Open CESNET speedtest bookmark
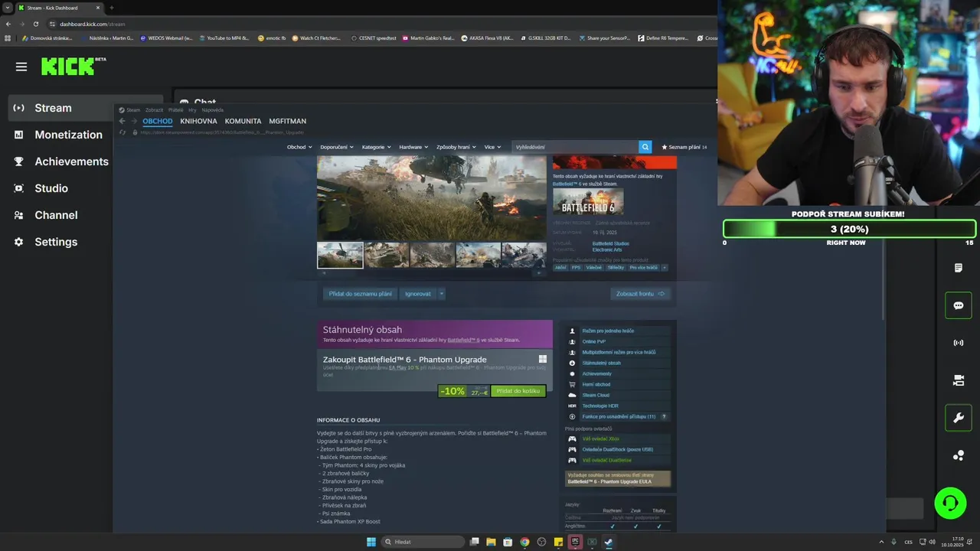Image resolution: width=980 pixels, height=551 pixels. point(374,37)
